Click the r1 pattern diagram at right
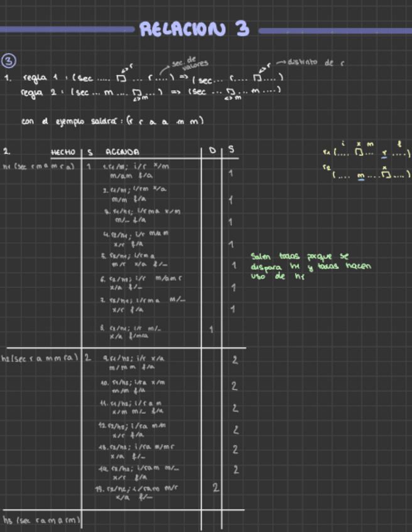 pos(366,151)
